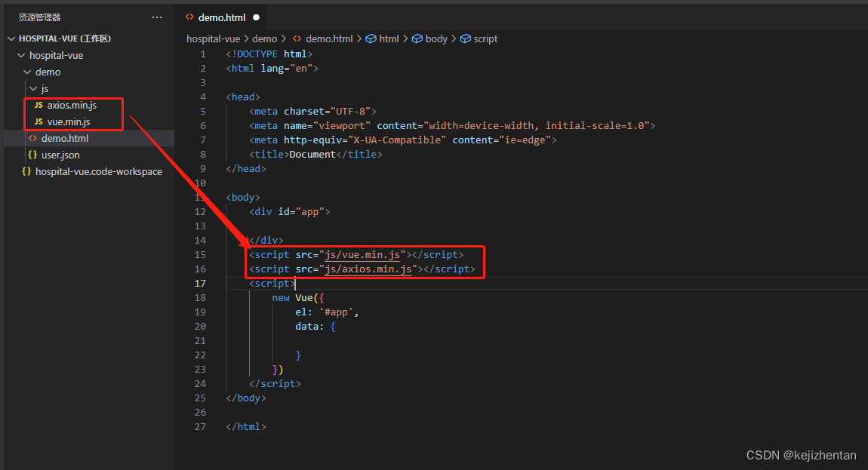Click the html lang="en" attribute
The image size is (868, 470).
coord(287,68)
